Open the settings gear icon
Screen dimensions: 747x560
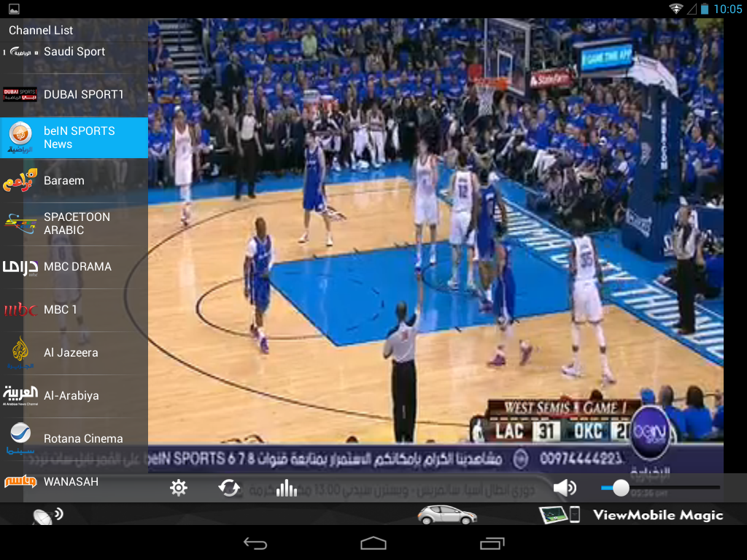pyautogui.click(x=179, y=488)
